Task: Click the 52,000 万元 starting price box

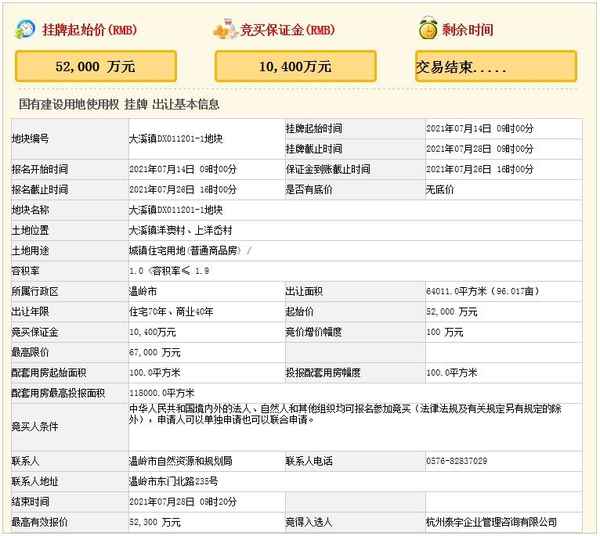Action: 96,66
